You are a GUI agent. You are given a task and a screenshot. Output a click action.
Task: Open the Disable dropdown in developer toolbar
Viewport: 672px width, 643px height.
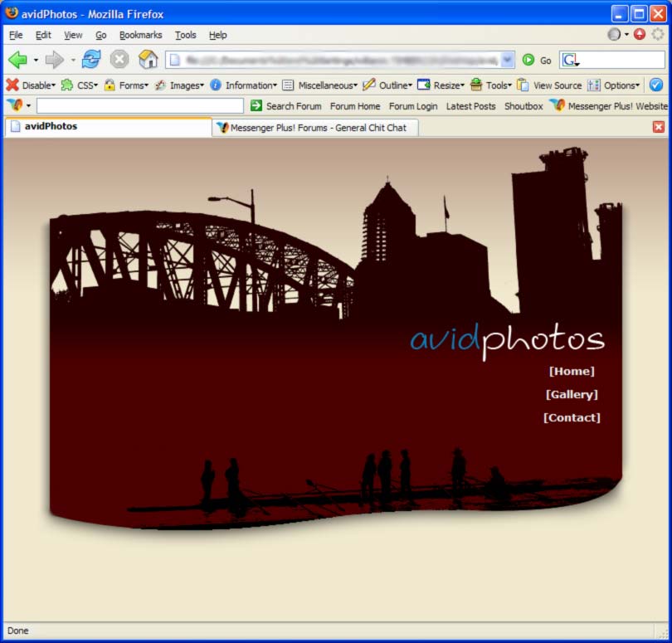[x=31, y=85]
